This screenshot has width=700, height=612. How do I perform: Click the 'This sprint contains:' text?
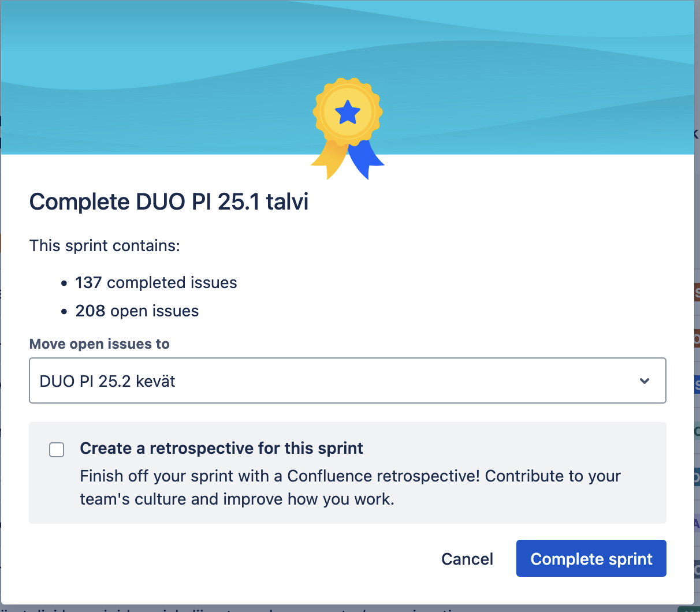click(105, 245)
